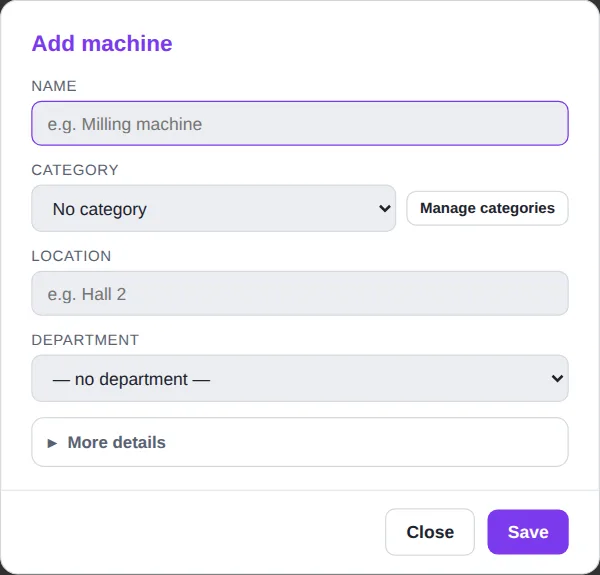Click the CATEGORY field label
This screenshot has width=600, height=575.
coord(75,170)
